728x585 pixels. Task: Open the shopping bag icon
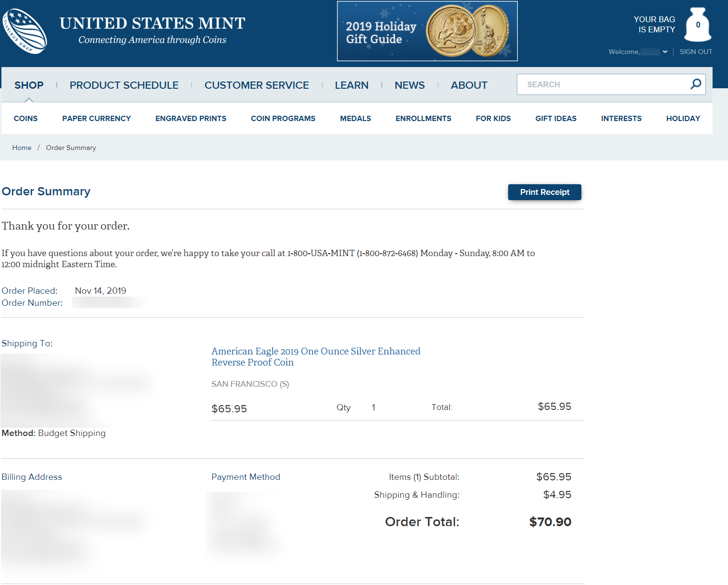click(x=698, y=25)
